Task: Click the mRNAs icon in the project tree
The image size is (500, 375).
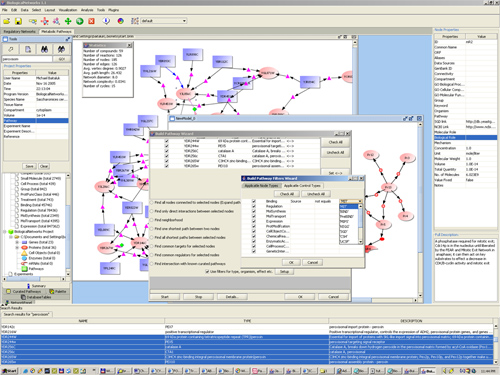Action: [x=24, y=263]
